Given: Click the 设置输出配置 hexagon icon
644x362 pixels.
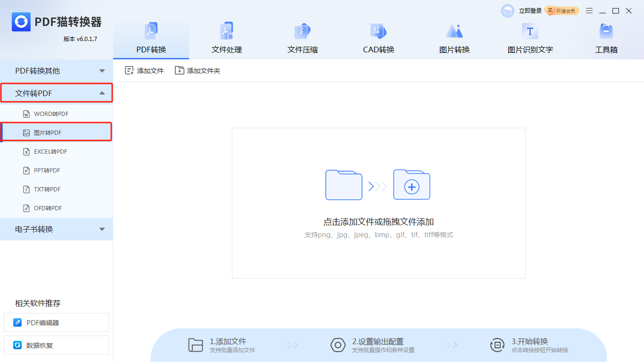Looking at the screenshot, I should (338, 345).
